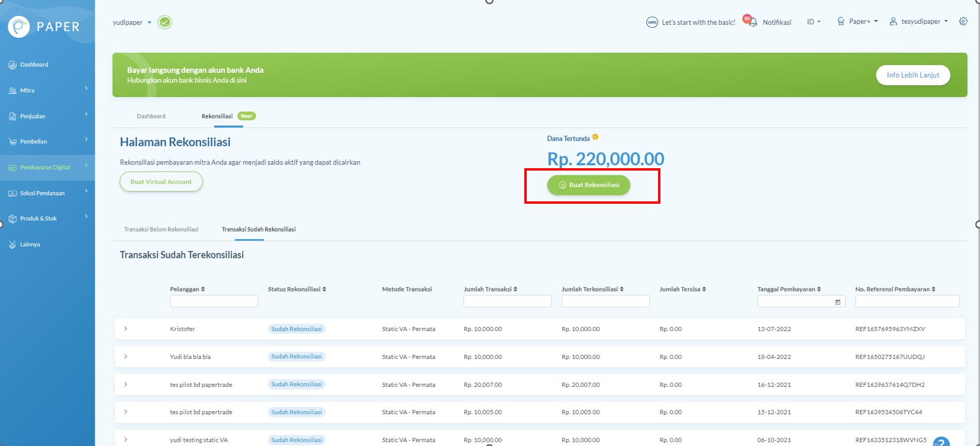This screenshot has height=446, width=980.
Task: Sort by No. Referensi Pembayaran column
Action: tap(933, 289)
